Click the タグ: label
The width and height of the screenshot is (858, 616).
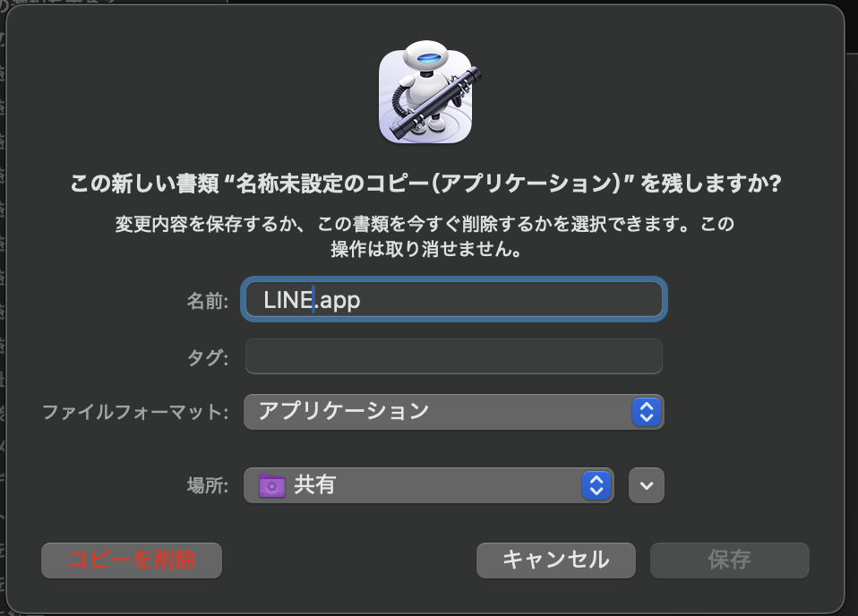(x=208, y=357)
